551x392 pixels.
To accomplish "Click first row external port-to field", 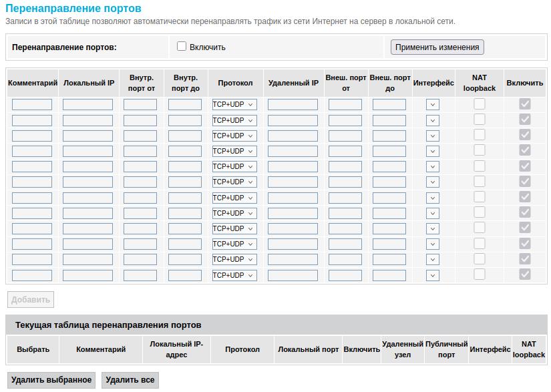I will 389,104.
